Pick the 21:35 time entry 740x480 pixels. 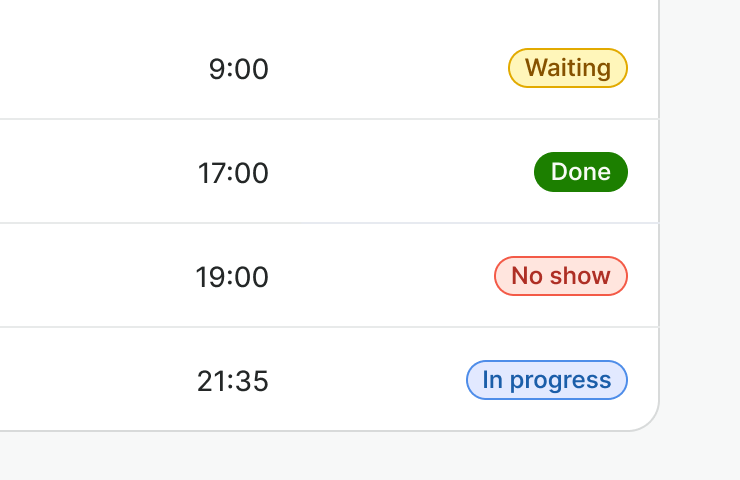tap(232, 381)
